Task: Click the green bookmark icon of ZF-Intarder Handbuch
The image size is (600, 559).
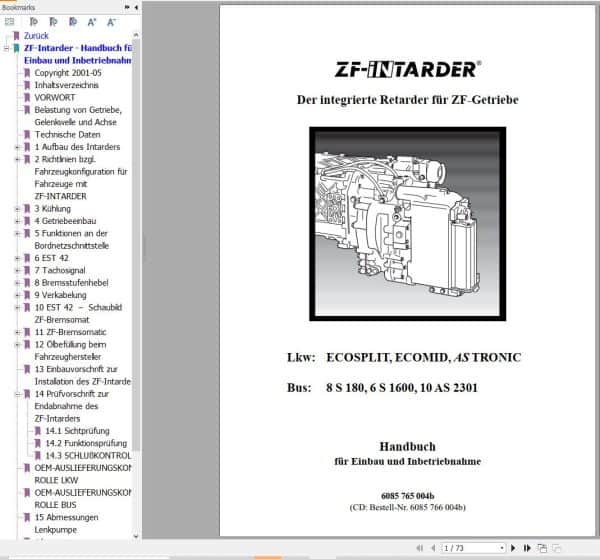Action: pos(16,48)
